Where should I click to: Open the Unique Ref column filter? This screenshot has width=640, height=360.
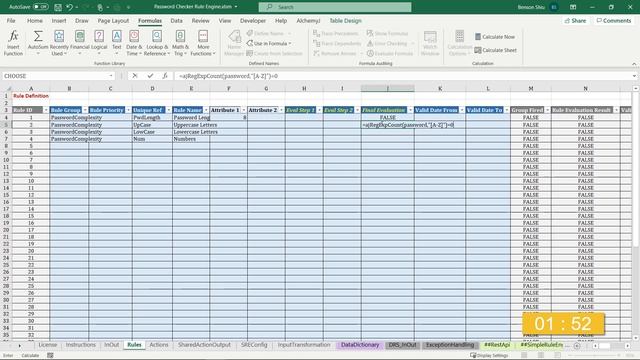169,110
